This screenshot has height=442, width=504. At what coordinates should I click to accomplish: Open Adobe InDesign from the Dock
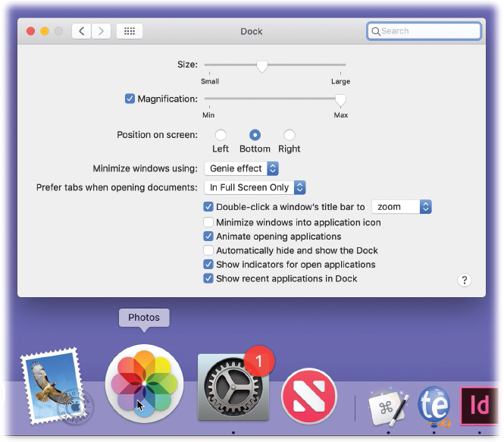pyautogui.click(x=479, y=406)
